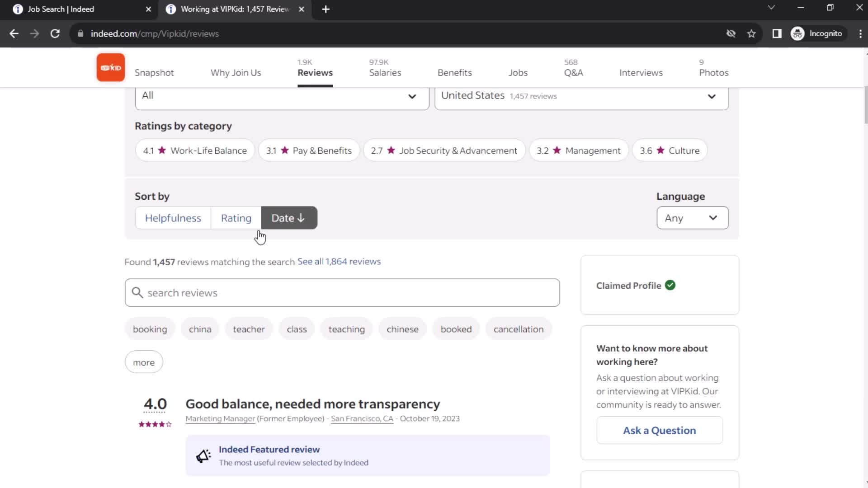Select the teacher keyword chip

coord(249,329)
